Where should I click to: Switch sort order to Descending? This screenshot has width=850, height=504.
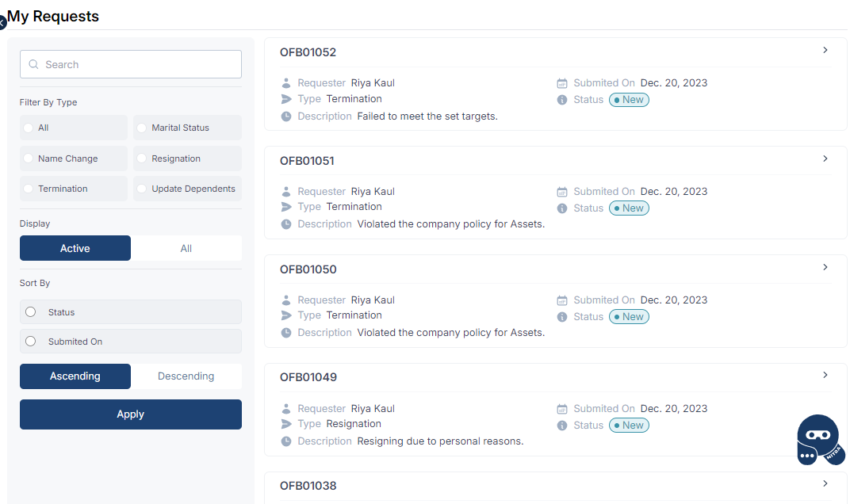(186, 376)
